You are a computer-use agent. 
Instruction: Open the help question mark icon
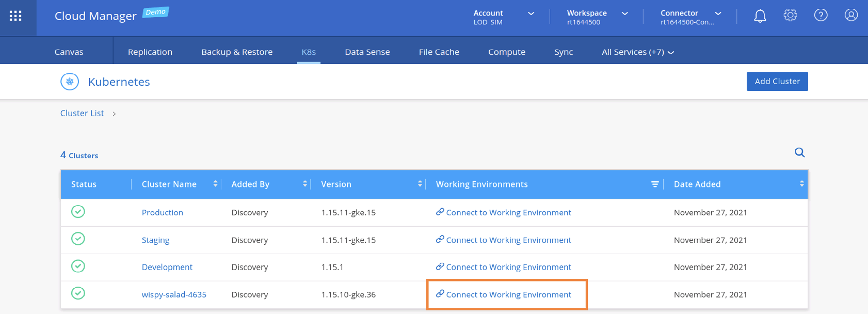[821, 15]
